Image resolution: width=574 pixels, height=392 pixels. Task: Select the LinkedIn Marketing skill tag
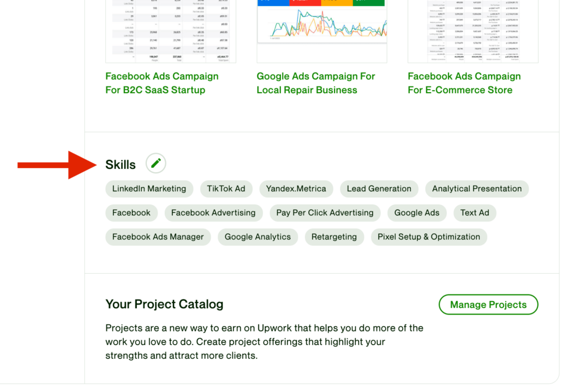tap(149, 189)
